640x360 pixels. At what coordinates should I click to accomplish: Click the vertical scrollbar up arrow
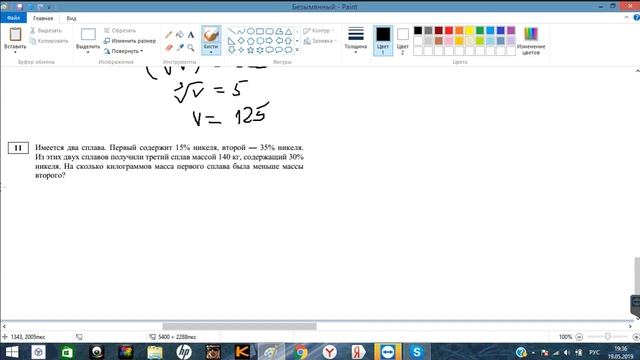637,71
